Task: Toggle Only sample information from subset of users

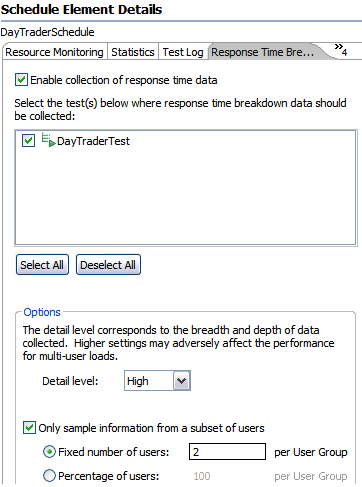Action: 29,427
